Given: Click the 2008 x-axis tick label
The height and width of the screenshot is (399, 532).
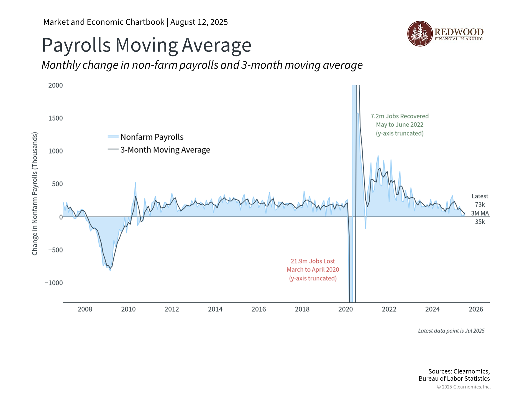Looking at the screenshot, I should coord(85,309).
